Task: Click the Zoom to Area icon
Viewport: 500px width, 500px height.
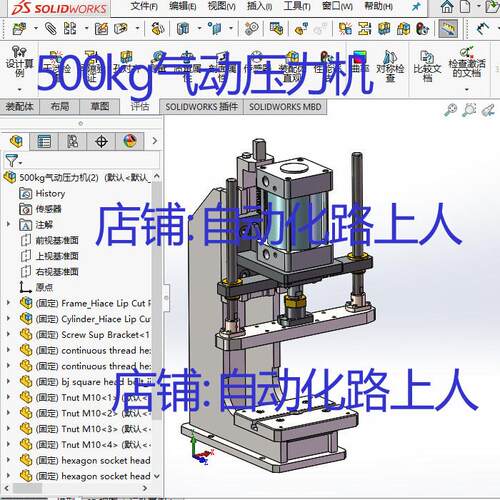Action: (469, 110)
